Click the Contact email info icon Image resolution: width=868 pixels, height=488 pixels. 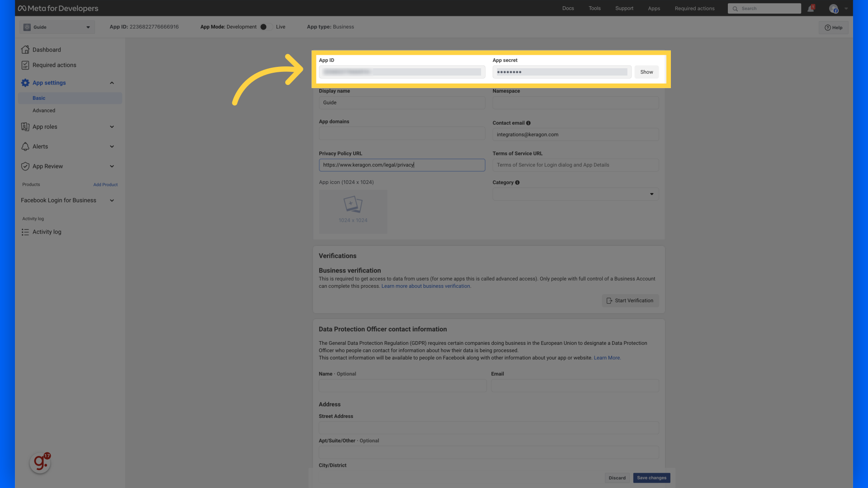(528, 123)
